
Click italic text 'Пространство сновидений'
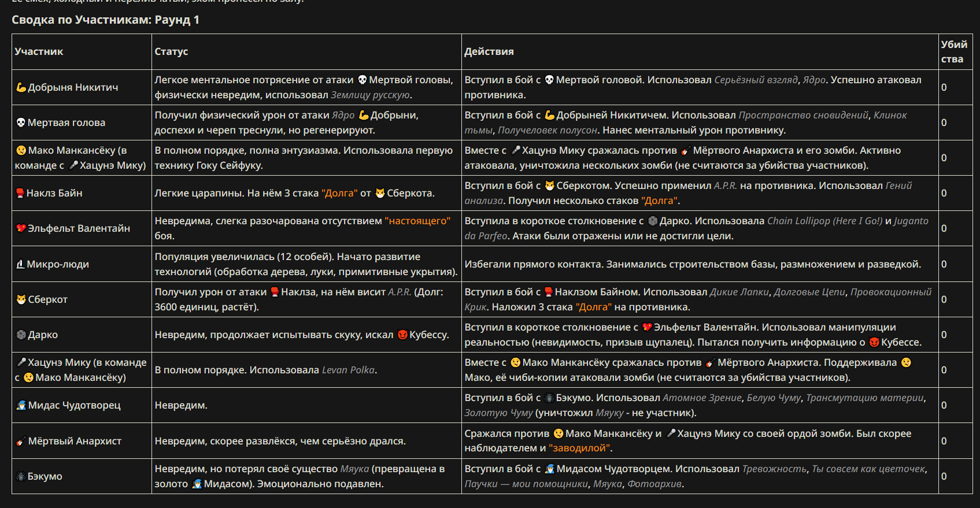803,115
